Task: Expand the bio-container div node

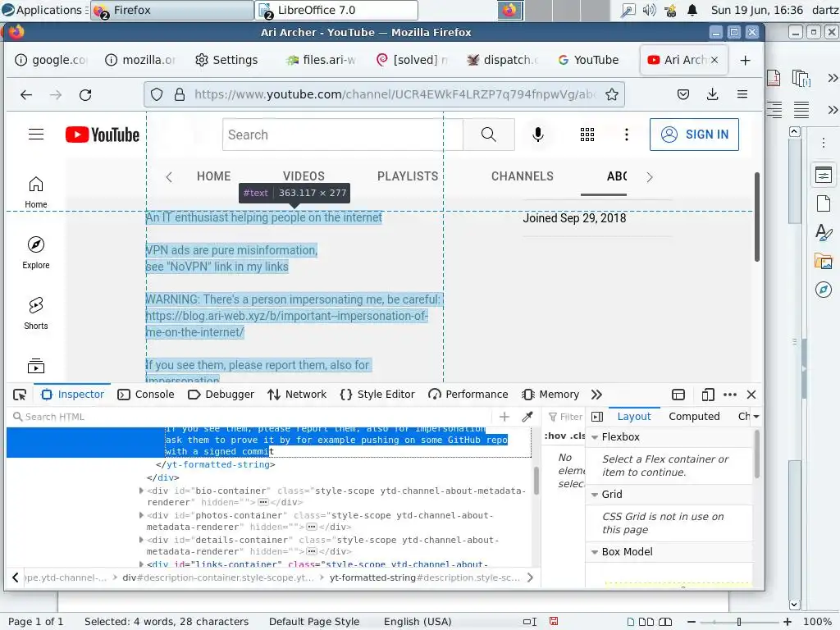Action: (141, 491)
